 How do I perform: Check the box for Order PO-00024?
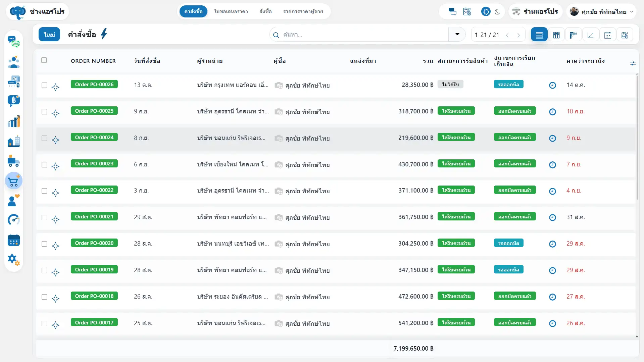(44, 138)
